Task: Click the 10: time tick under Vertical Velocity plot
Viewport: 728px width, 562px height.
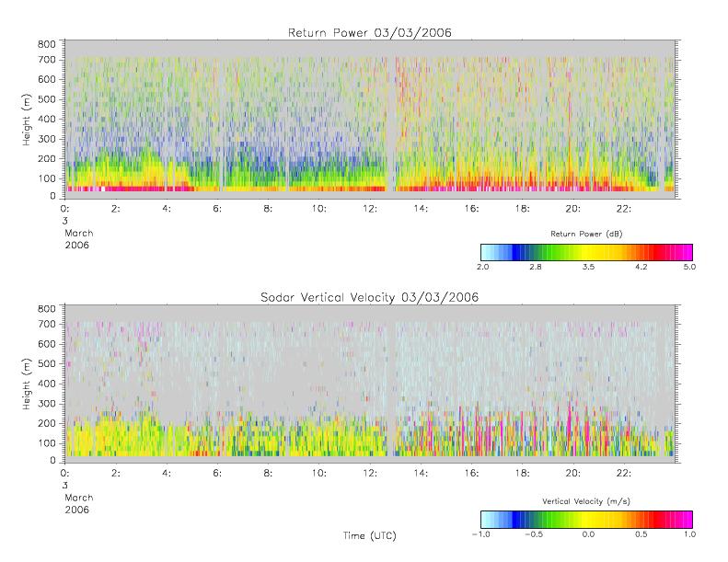Action: coord(319,474)
